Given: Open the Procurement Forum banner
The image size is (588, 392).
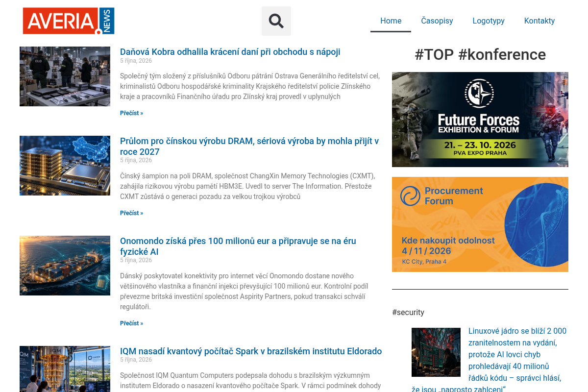Looking at the screenshot, I should (x=480, y=224).
